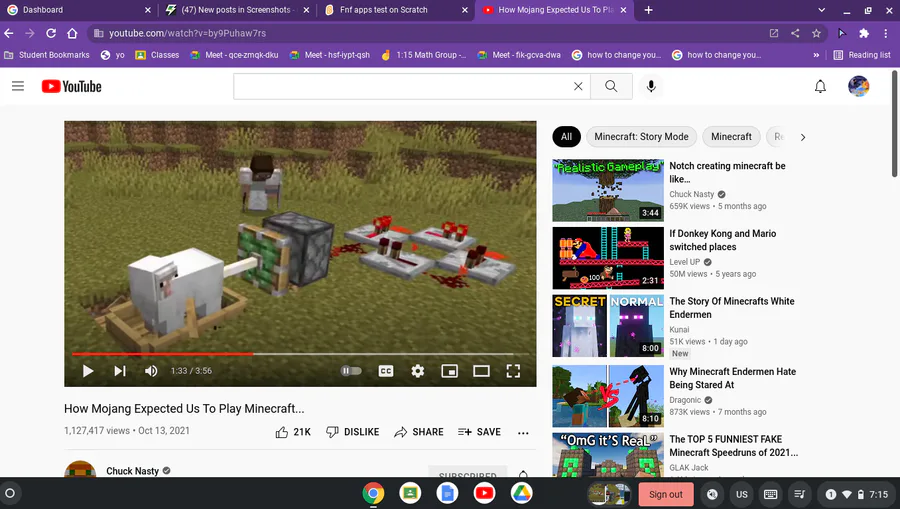This screenshot has height=509, width=900.
Task: Open a new browser tab
Action: (649, 10)
